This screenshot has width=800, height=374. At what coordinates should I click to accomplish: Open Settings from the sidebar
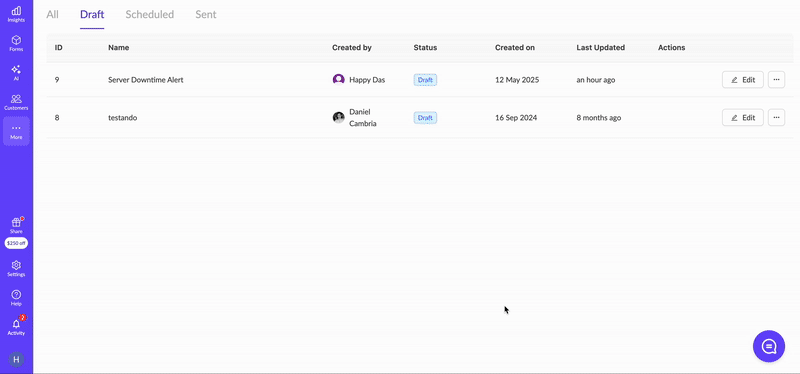[16, 269]
